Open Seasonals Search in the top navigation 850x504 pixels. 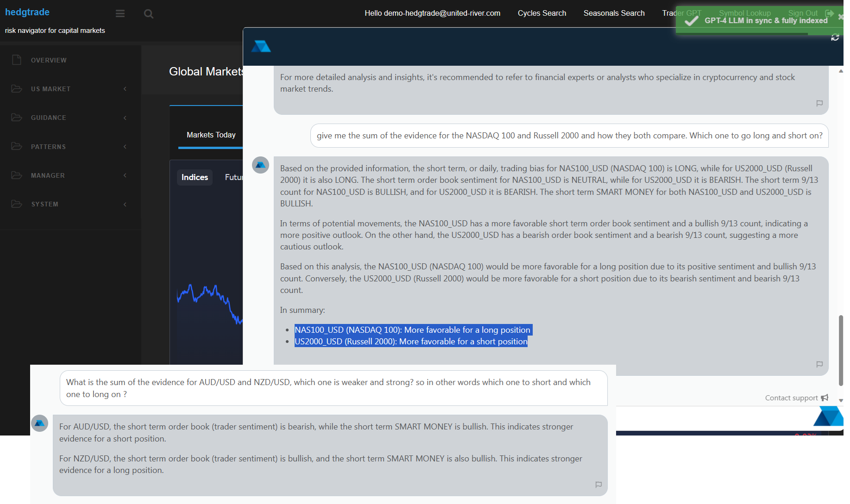[614, 13]
